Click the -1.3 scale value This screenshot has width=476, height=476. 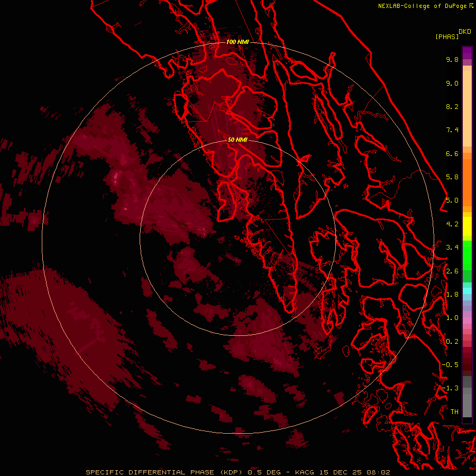pyautogui.click(x=450, y=388)
